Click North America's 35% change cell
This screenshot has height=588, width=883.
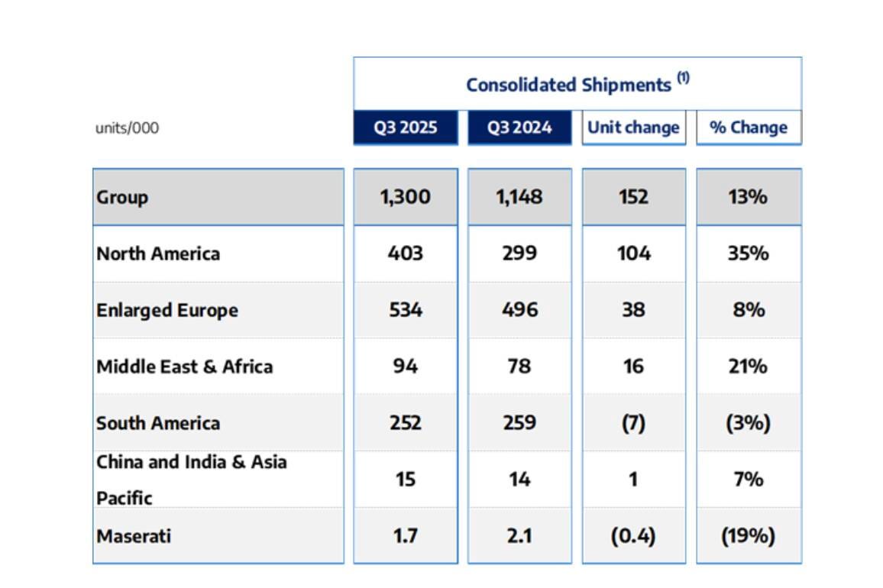click(748, 254)
